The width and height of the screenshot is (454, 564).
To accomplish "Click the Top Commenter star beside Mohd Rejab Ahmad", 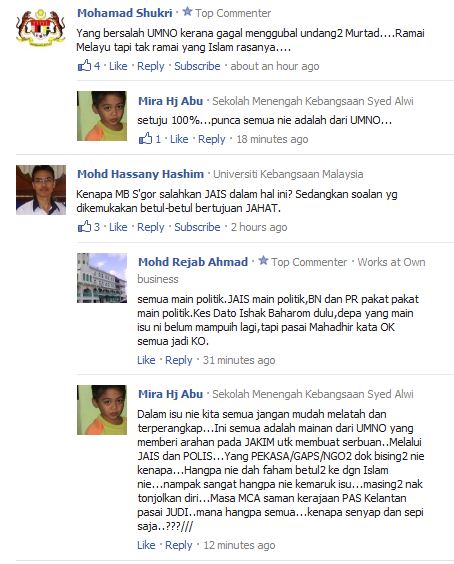I will pos(263,260).
